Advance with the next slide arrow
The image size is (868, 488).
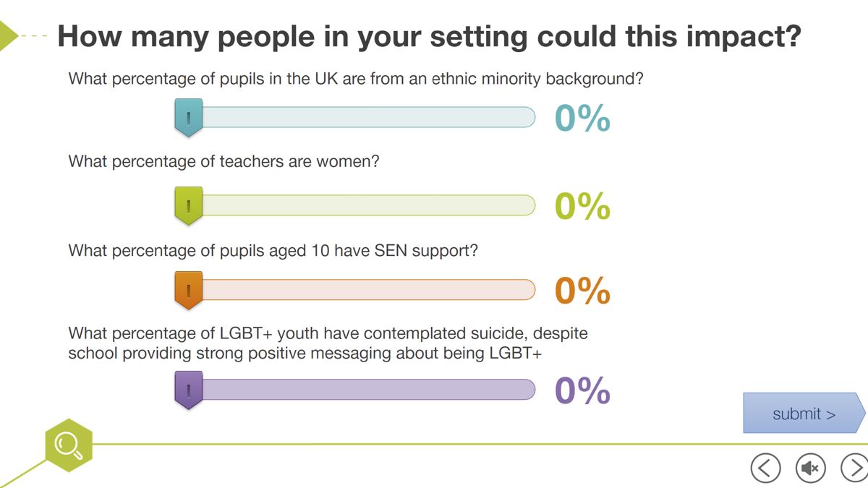(854, 468)
